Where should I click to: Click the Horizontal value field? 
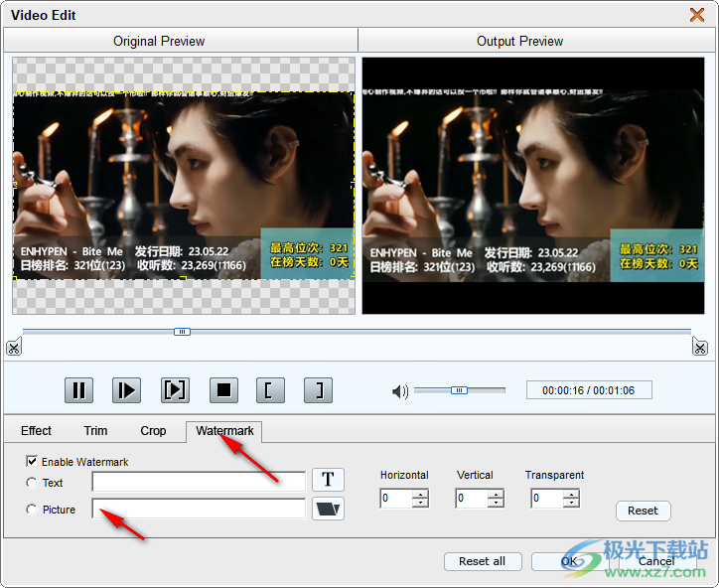tap(396, 498)
